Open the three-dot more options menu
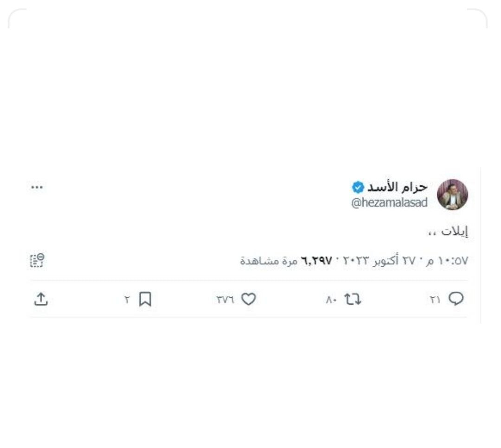The height and width of the screenshot is (448, 501). pyautogui.click(x=37, y=187)
